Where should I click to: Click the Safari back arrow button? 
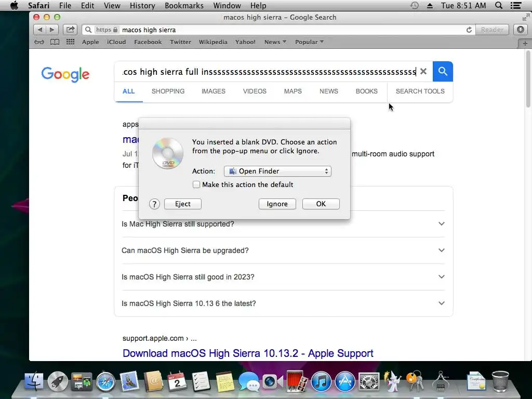[39, 30]
